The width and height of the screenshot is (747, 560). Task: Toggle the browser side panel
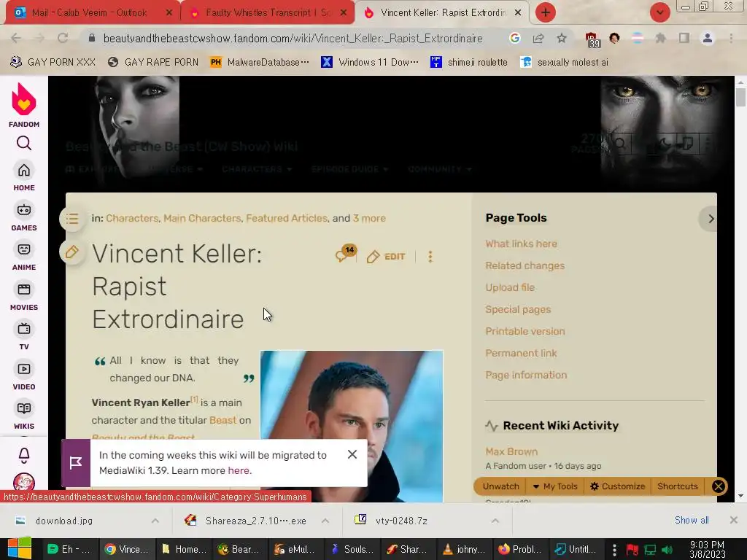(684, 38)
